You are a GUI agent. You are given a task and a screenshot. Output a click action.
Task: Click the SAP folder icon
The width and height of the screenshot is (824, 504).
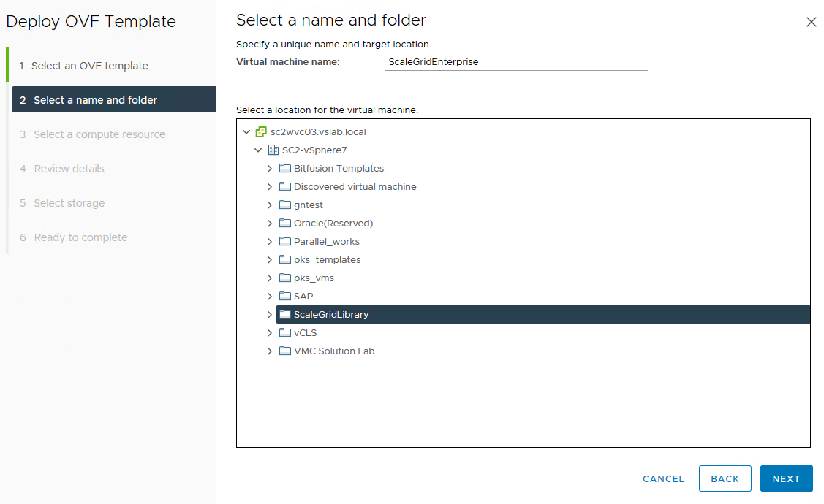coord(285,296)
